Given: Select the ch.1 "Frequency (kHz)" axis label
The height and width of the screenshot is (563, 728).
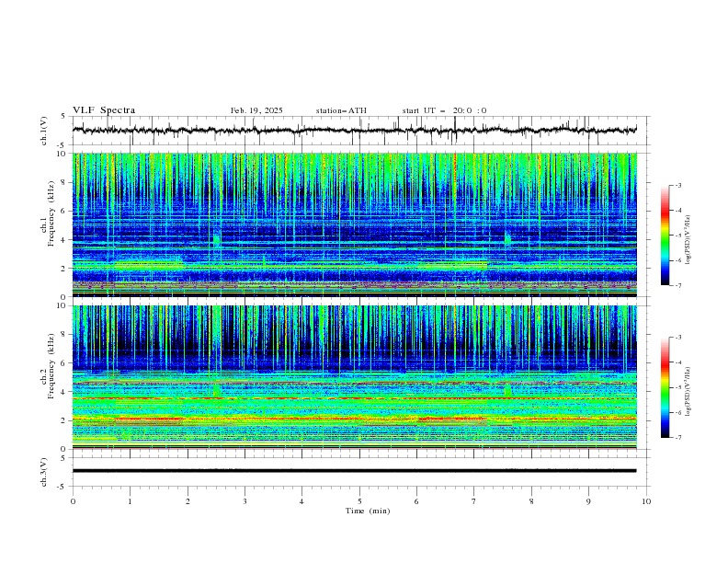Looking at the screenshot, I should click(51, 213).
